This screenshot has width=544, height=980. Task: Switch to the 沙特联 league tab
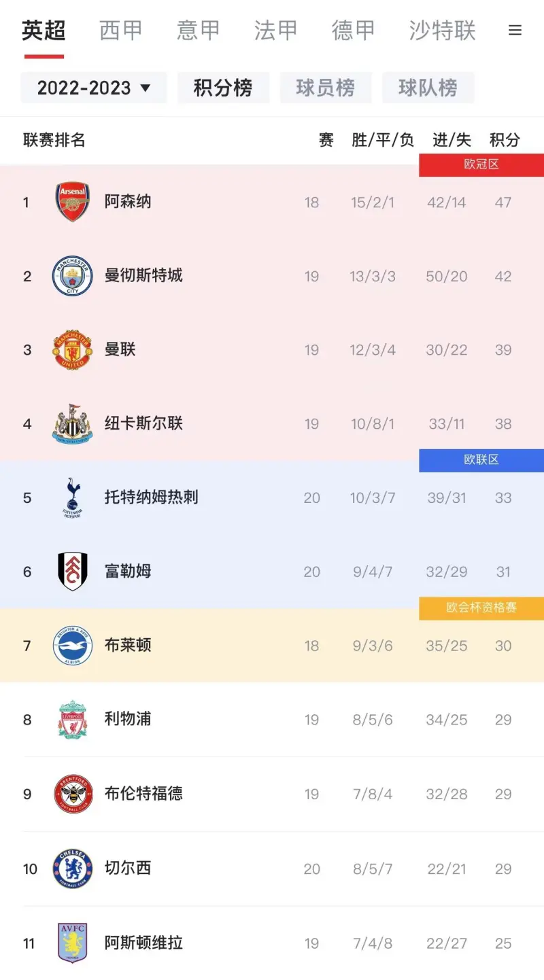[443, 31]
